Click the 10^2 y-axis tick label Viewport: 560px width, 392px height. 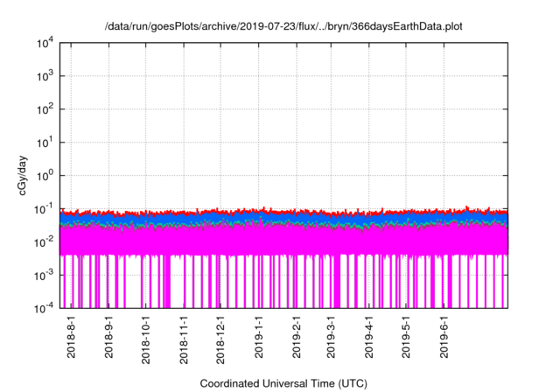[x=44, y=109]
